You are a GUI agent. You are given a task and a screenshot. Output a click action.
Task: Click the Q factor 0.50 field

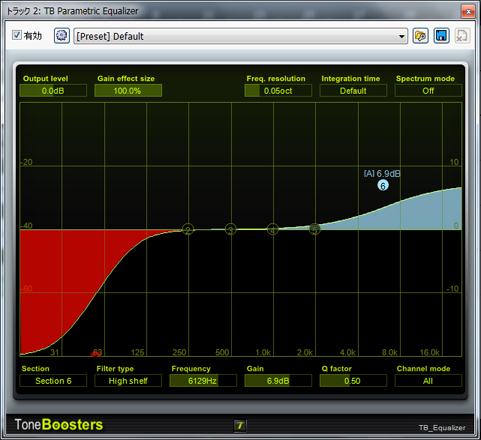[x=353, y=381]
